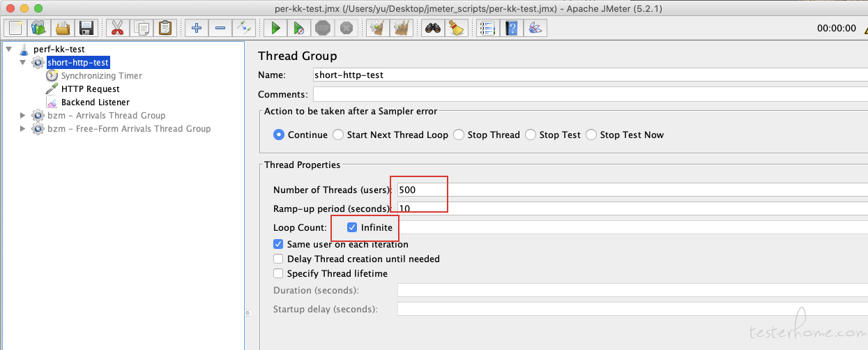Image resolution: width=868 pixels, height=350 pixels.
Task: Open the Help question mark icon
Action: pyautogui.click(x=512, y=28)
